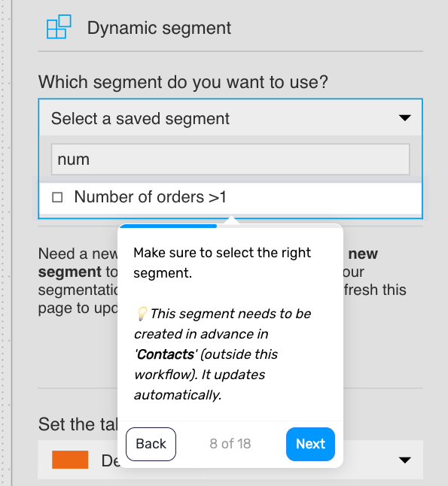This screenshot has width=448, height=486.
Task: Click the 'Which segment do you want to use?' label
Action: (183, 82)
